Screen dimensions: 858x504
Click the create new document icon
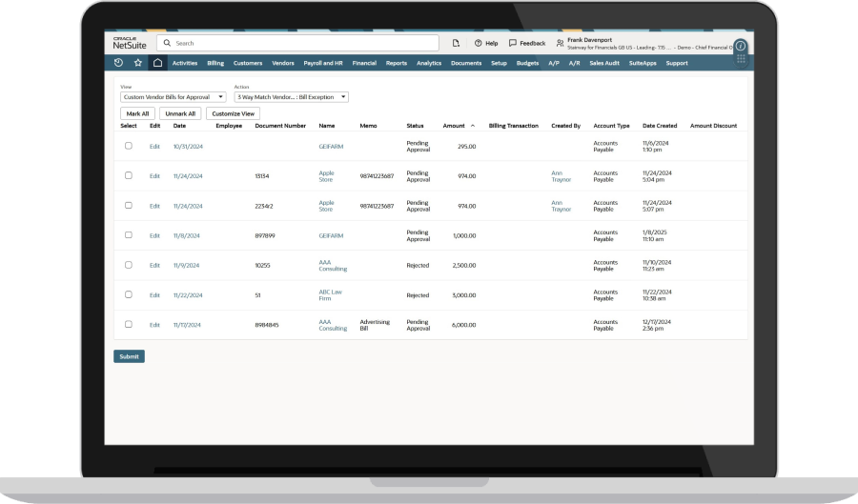456,43
